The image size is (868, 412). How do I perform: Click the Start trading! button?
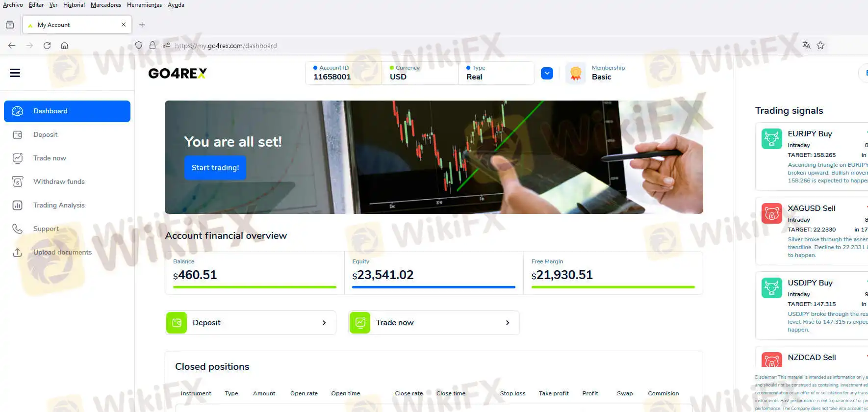point(215,168)
